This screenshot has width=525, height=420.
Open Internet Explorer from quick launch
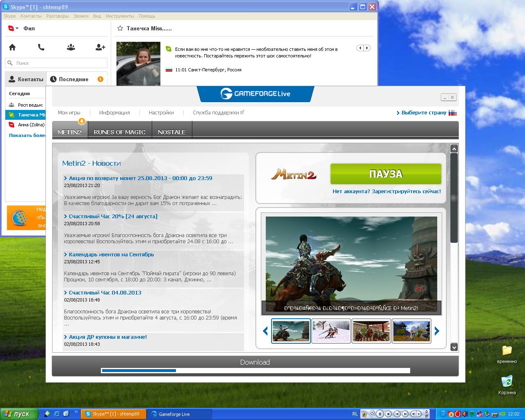pyautogui.click(x=57, y=414)
